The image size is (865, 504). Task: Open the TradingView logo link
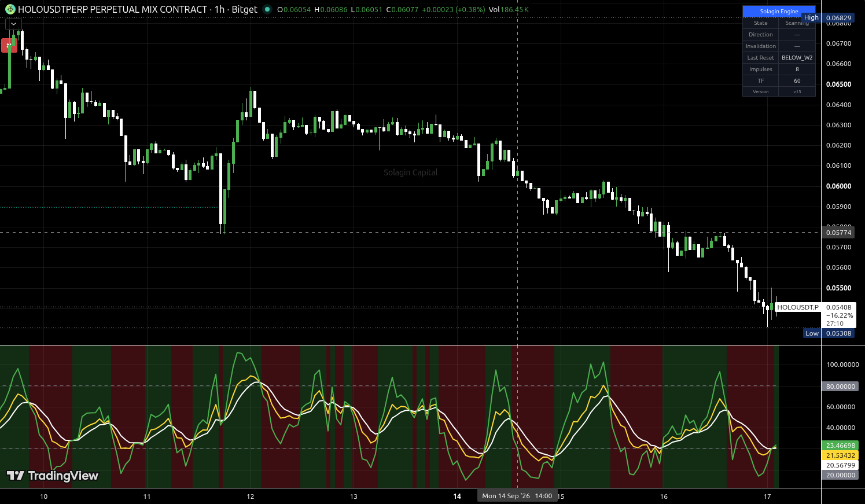coord(52,476)
